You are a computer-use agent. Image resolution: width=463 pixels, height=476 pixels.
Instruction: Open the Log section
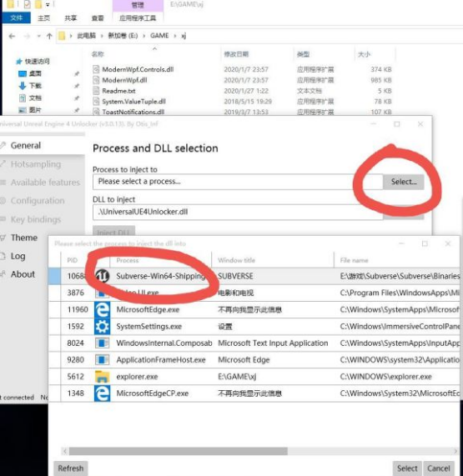(x=18, y=256)
